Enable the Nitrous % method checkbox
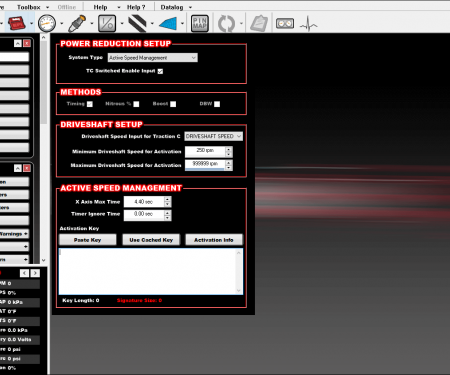Viewport: 450px width, 375px height. [136, 104]
